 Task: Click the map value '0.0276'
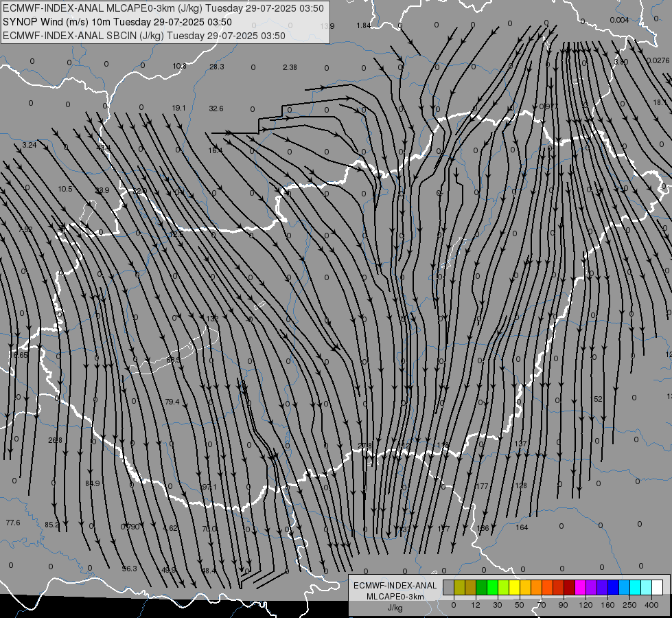coord(658,60)
